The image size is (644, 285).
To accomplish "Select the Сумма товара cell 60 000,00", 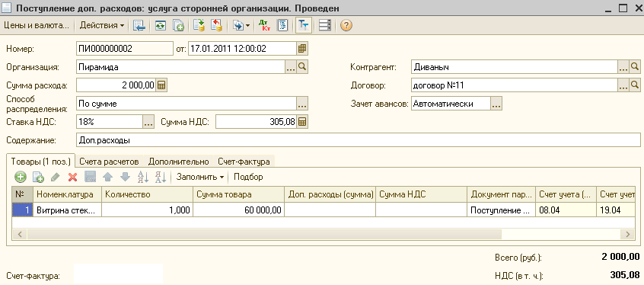I will coord(238,210).
